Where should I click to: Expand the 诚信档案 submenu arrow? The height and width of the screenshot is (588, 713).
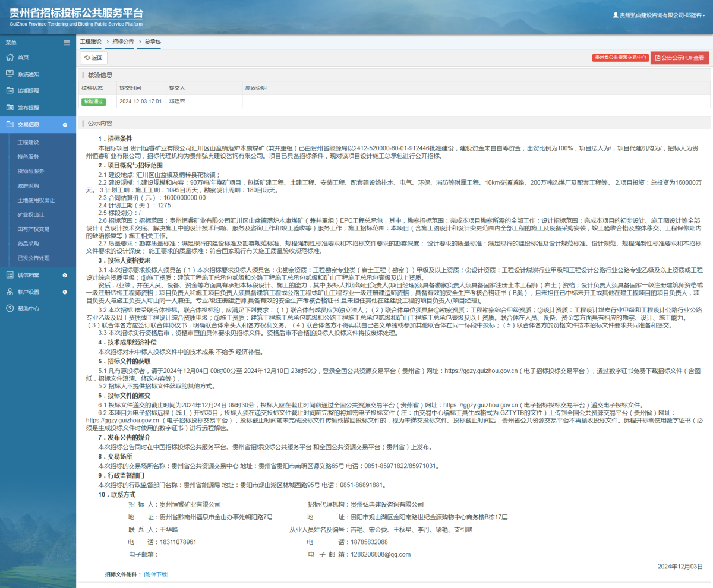pyautogui.click(x=65, y=275)
